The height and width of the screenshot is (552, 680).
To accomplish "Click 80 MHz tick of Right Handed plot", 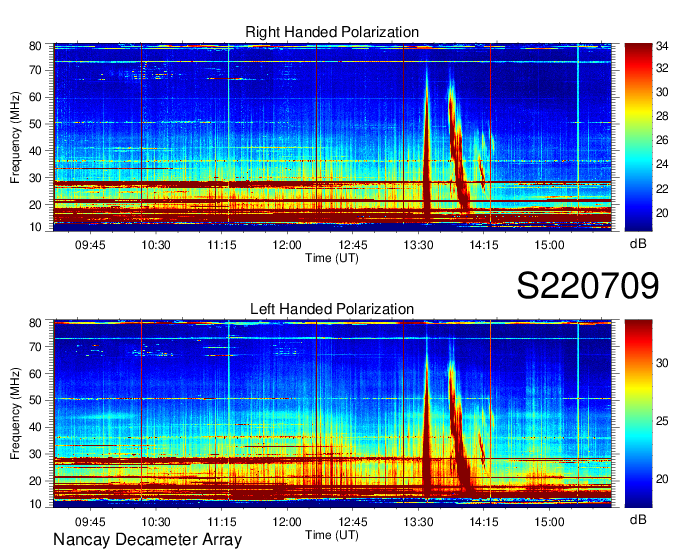I will pyautogui.click(x=35, y=46).
